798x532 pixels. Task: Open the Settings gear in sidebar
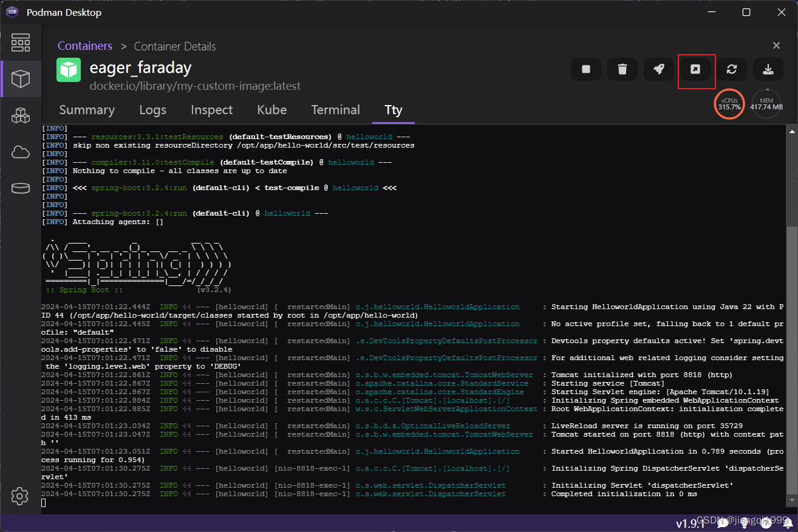coord(20,496)
